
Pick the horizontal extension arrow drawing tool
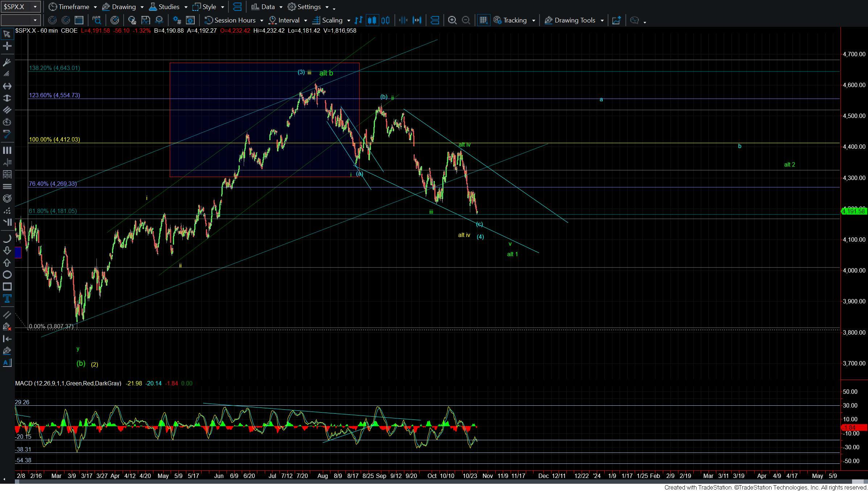coord(7,86)
